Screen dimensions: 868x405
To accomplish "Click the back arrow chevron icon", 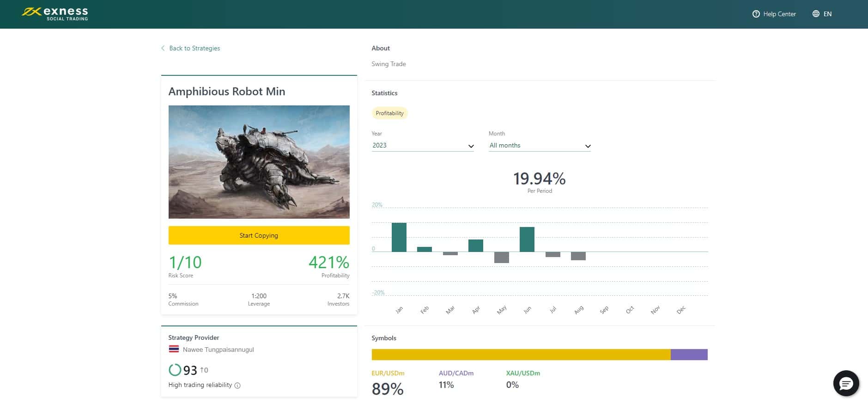I will click(x=163, y=48).
